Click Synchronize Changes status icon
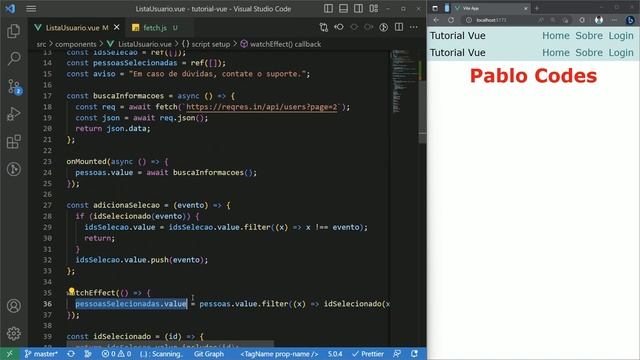Screen dimensions: 640x360 (x=71, y=354)
